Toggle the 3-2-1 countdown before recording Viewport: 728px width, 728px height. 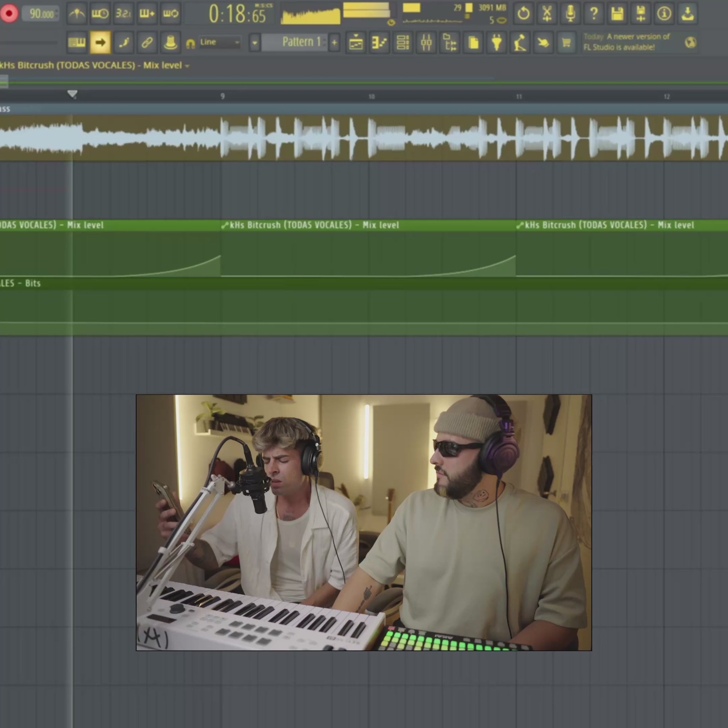[123, 14]
